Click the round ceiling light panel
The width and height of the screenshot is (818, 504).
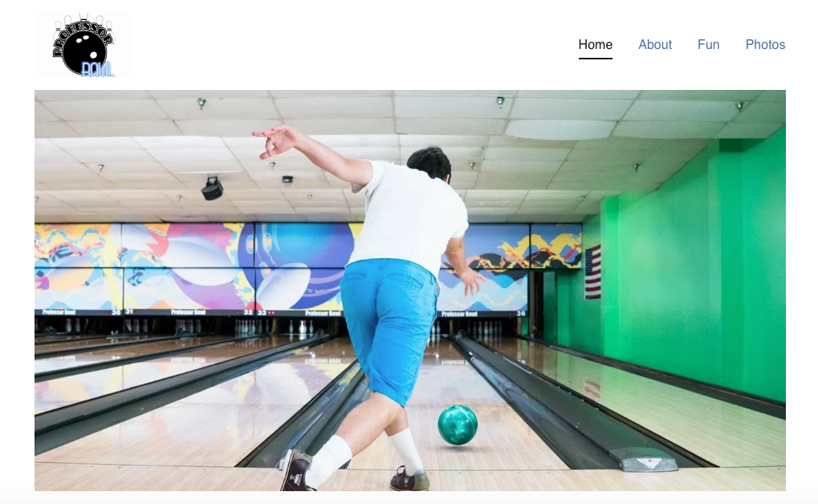tap(560, 129)
